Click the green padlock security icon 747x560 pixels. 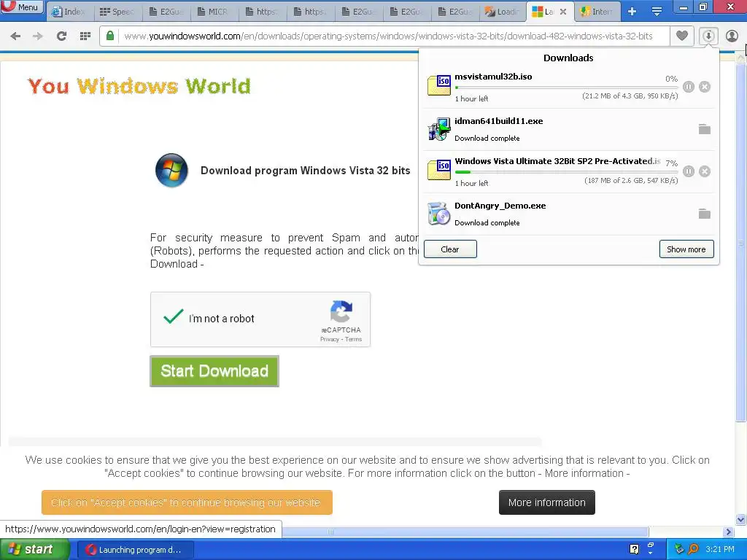pos(110,36)
